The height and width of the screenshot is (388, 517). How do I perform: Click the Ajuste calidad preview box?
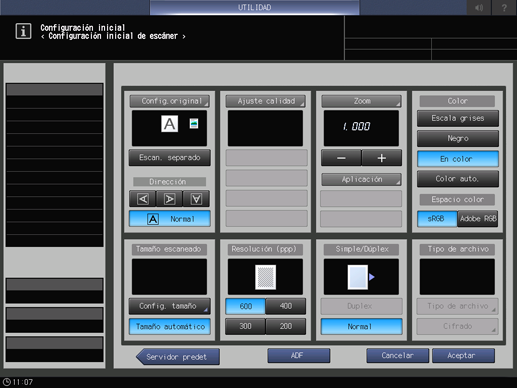(x=265, y=128)
